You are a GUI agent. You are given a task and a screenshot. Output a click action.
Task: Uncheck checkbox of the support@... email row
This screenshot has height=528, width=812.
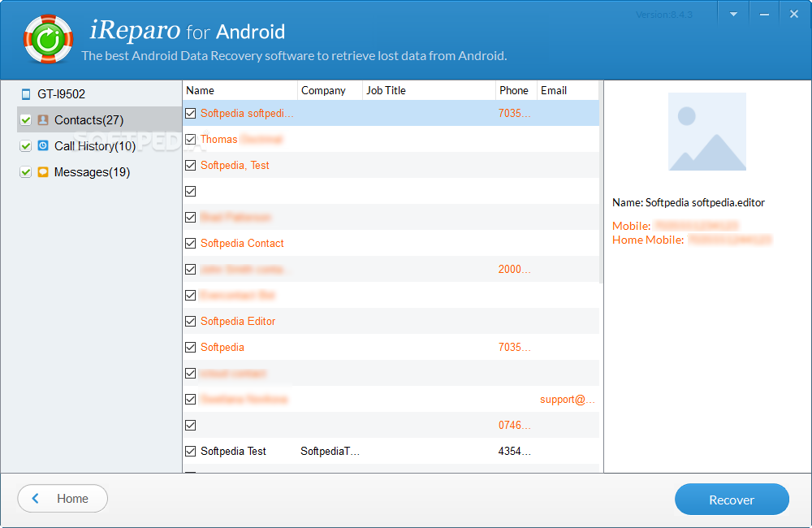(x=191, y=400)
